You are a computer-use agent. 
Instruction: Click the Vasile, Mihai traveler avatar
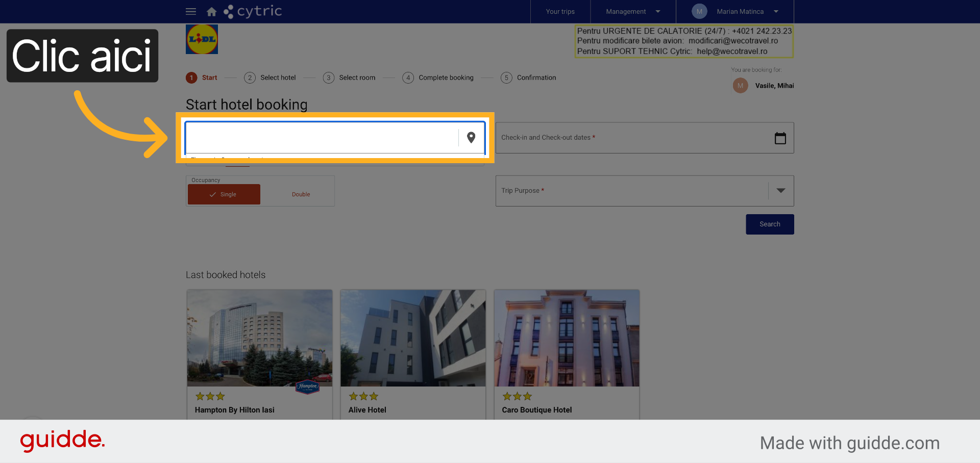pyautogui.click(x=740, y=86)
